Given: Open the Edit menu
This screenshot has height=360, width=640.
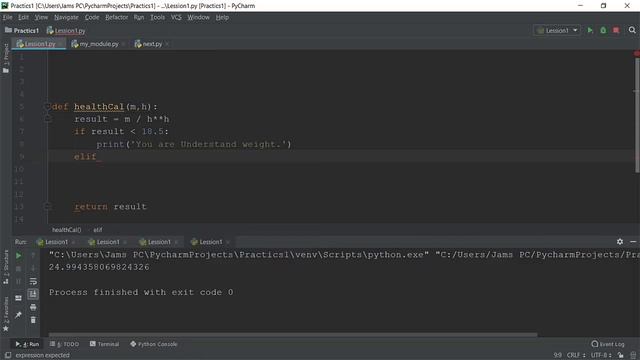Looking at the screenshot, I should point(23,17).
